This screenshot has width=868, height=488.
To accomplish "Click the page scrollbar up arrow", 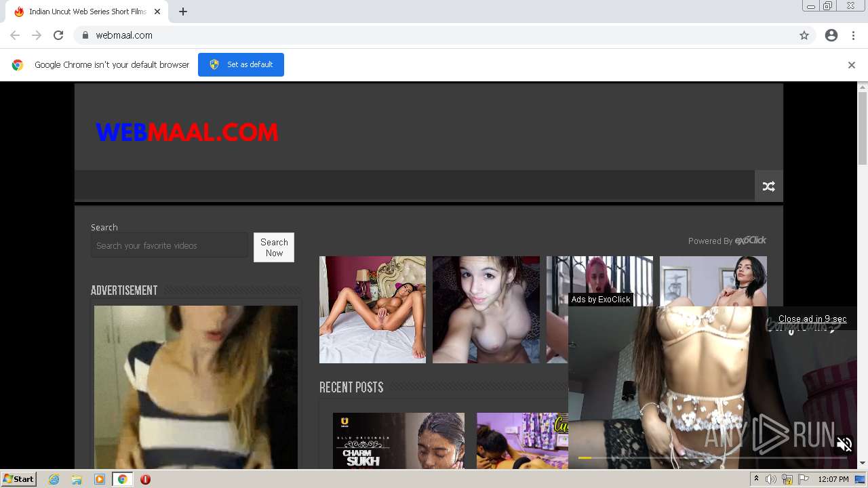I will (x=863, y=87).
